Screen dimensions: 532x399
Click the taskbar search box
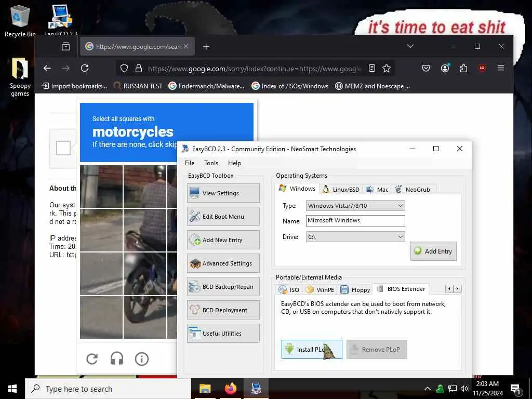(108, 389)
